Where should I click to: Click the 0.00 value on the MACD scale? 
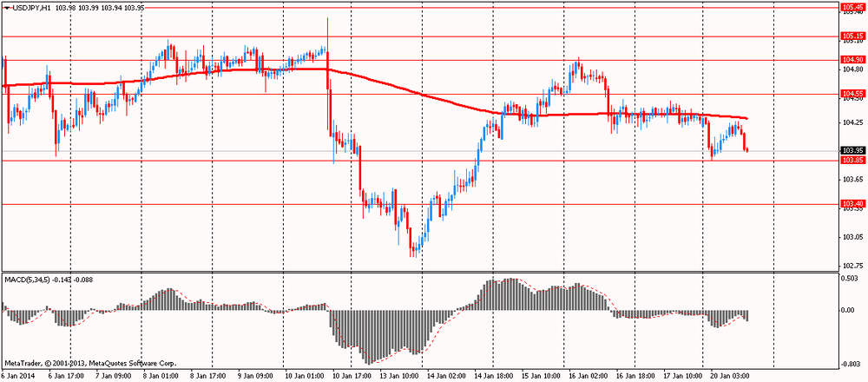[850, 310]
